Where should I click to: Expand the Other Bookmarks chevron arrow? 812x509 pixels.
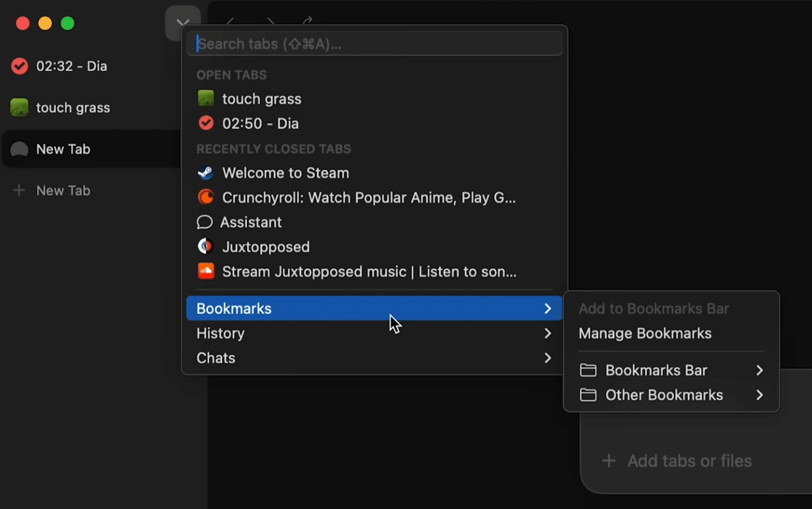[760, 395]
